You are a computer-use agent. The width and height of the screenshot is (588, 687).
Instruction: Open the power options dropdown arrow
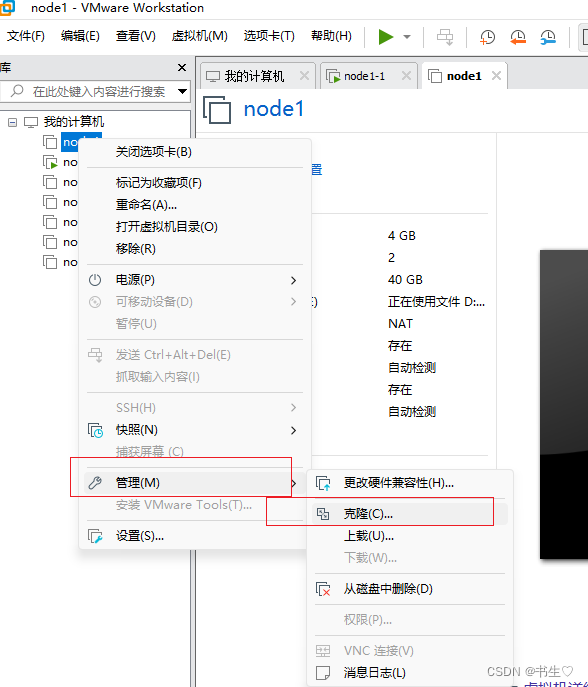pos(407,37)
